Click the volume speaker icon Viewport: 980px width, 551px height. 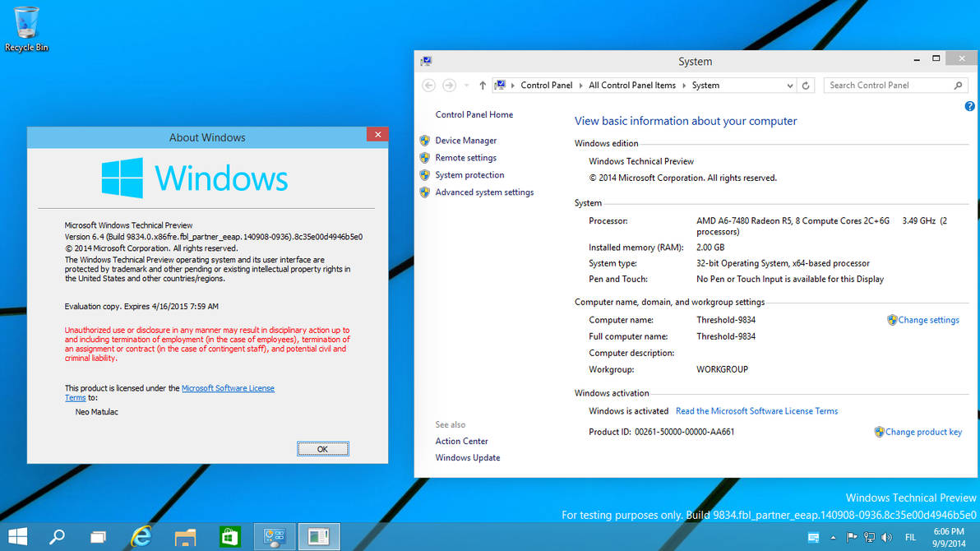(886, 539)
